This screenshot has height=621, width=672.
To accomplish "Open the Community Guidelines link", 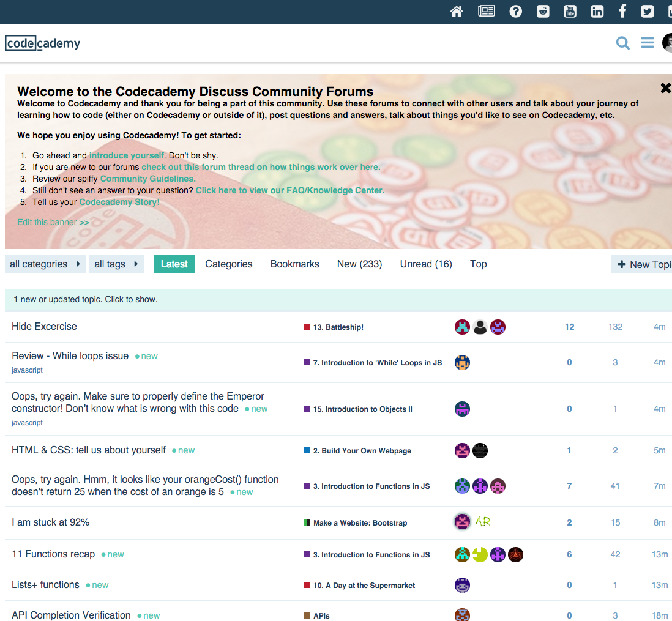I will click(147, 179).
